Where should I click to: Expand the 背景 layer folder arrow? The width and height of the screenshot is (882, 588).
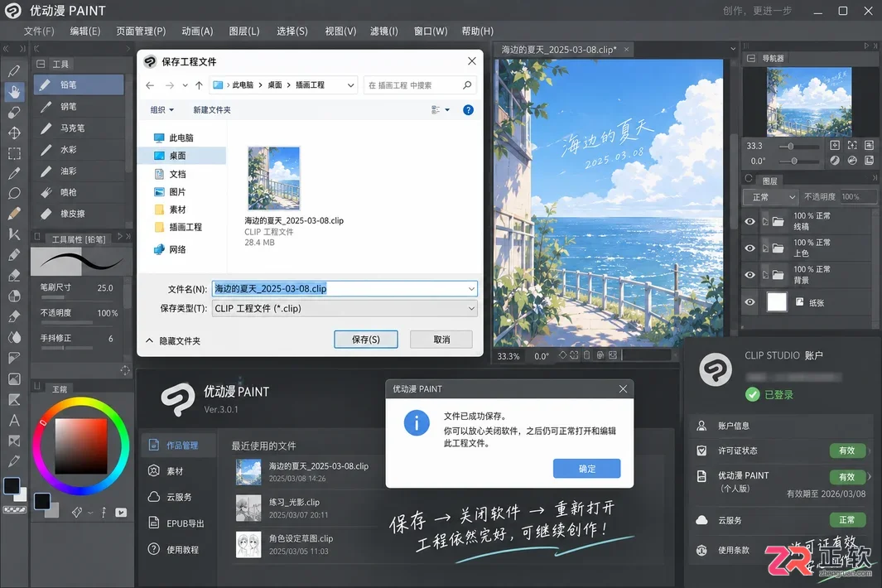(765, 275)
